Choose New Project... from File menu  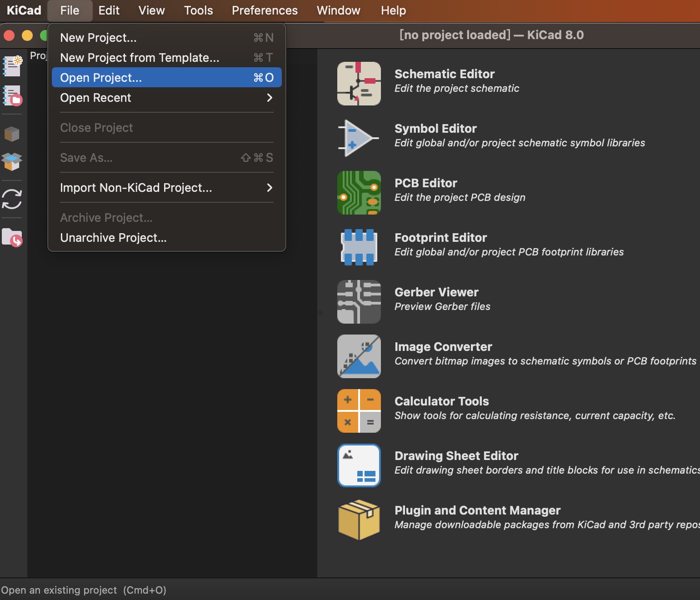(167, 38)
